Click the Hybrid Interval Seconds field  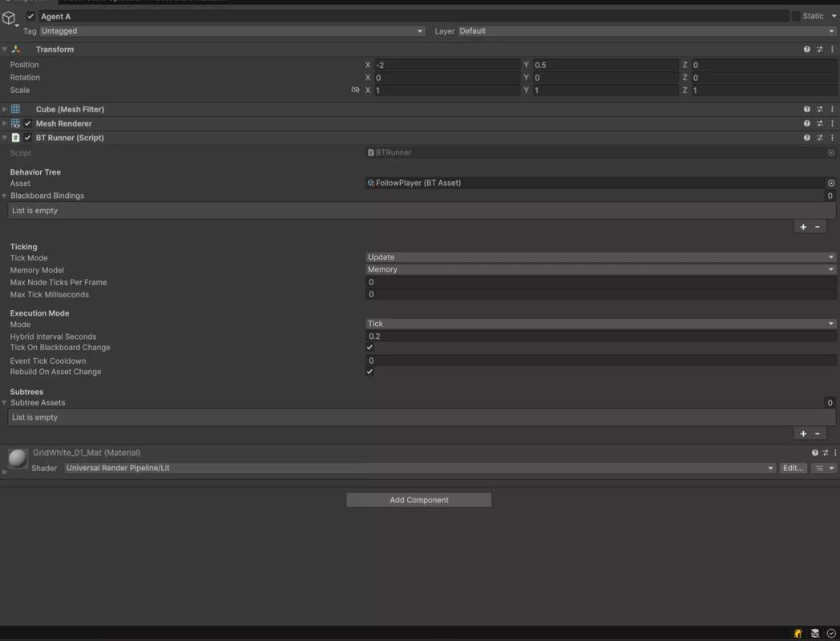pyautogui.click(x=600, y=337)
